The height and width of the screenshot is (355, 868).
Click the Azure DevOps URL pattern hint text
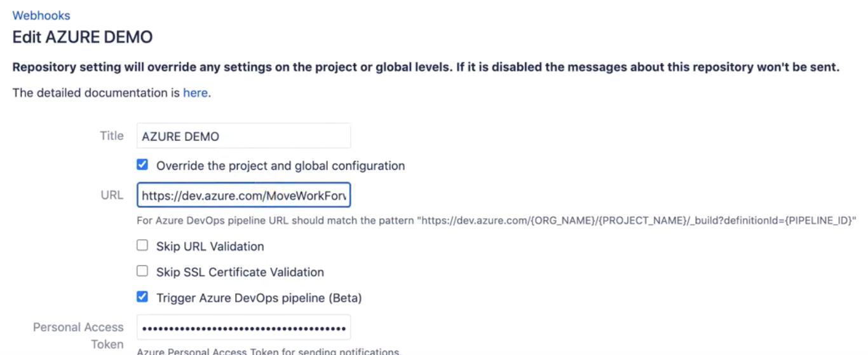coord(496,221)
